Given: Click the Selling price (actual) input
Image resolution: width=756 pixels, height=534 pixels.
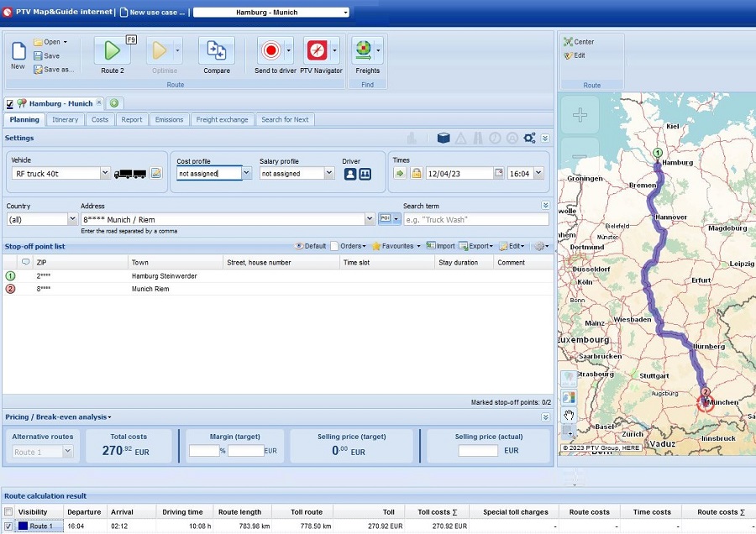Looking at the screenshot, I should click(x=478, y=451).
